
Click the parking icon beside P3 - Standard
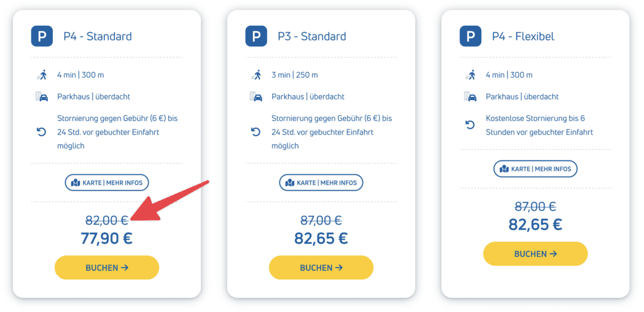tap(256, 36)
